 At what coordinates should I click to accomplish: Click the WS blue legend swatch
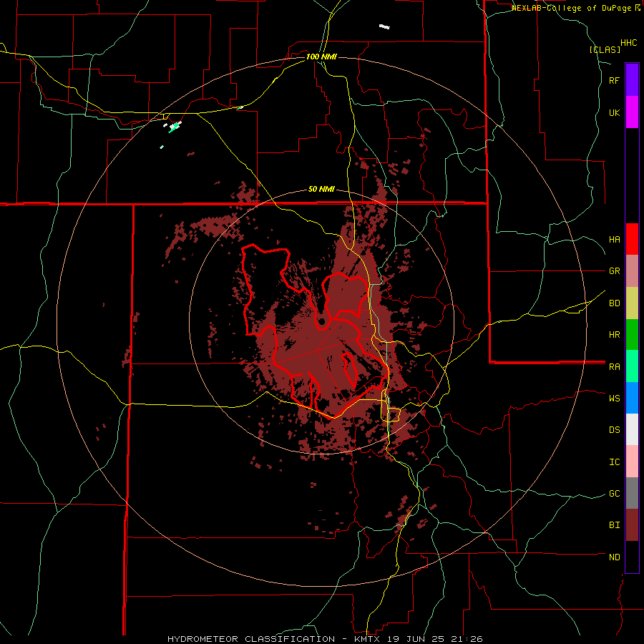[x=632, y=398]
